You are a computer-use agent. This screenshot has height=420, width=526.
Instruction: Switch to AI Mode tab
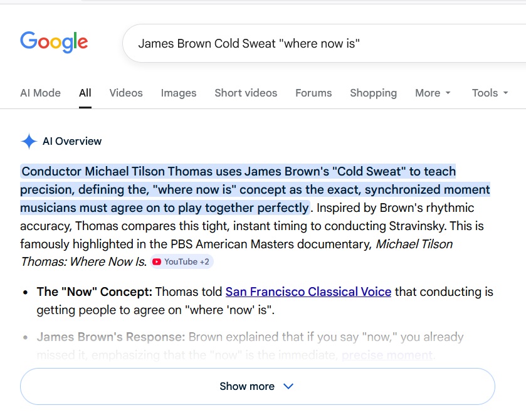click(40, 93)
